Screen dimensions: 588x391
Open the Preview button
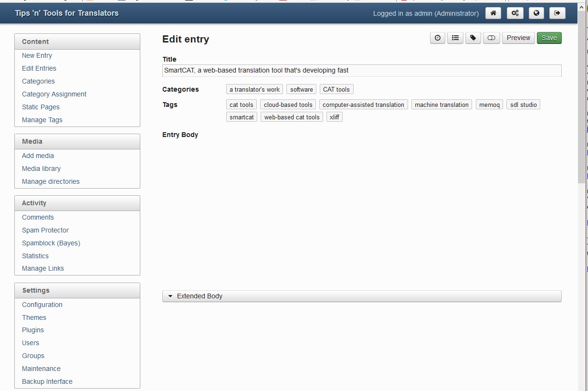tap(518, 38)
